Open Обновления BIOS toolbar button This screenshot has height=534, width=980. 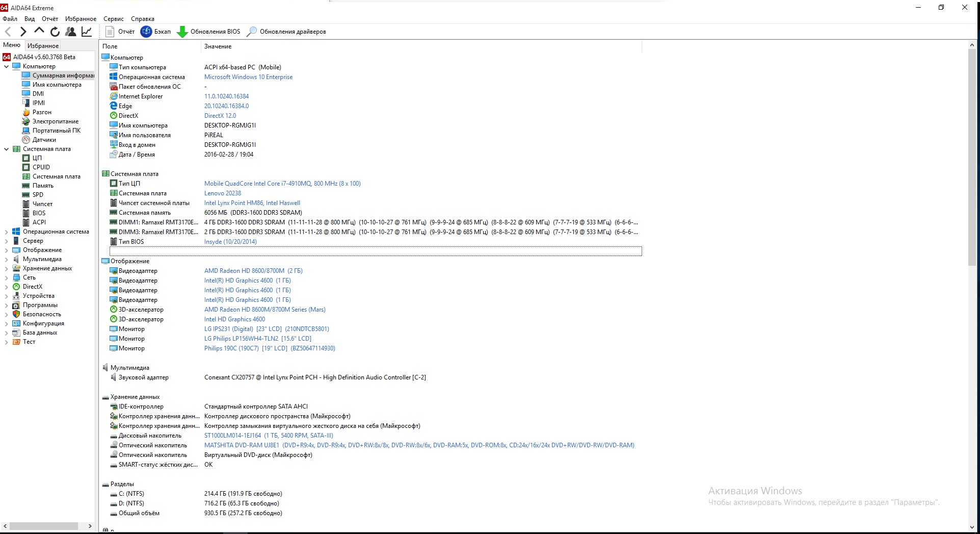208,32
